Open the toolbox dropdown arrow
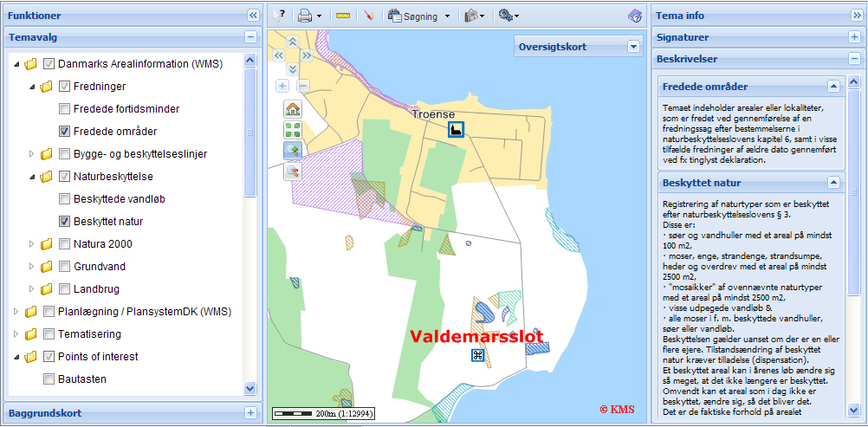The height and width of the screenshot is (427, 868). click(x=483, y=16)
